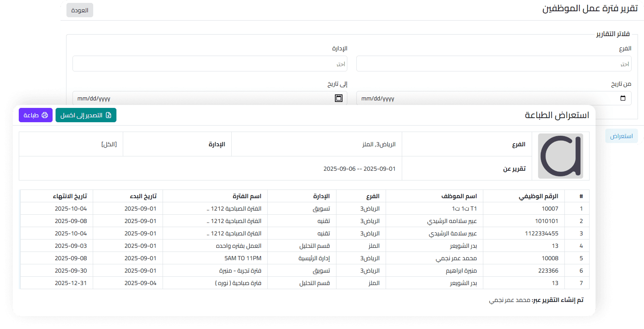Open the 'الفرع' branch dropdown
644x329 pixels.
(x=493, y=64)
